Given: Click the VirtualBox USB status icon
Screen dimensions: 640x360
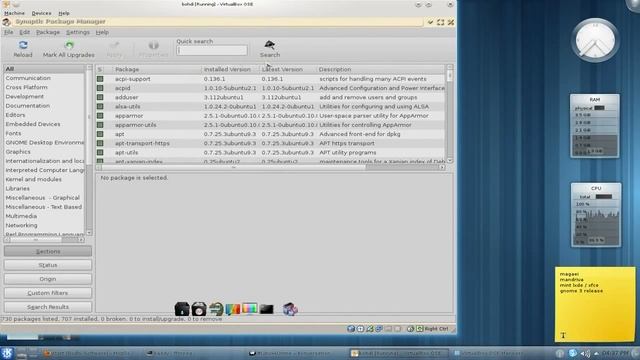Looking at the screenshot, I should [370, 329].
